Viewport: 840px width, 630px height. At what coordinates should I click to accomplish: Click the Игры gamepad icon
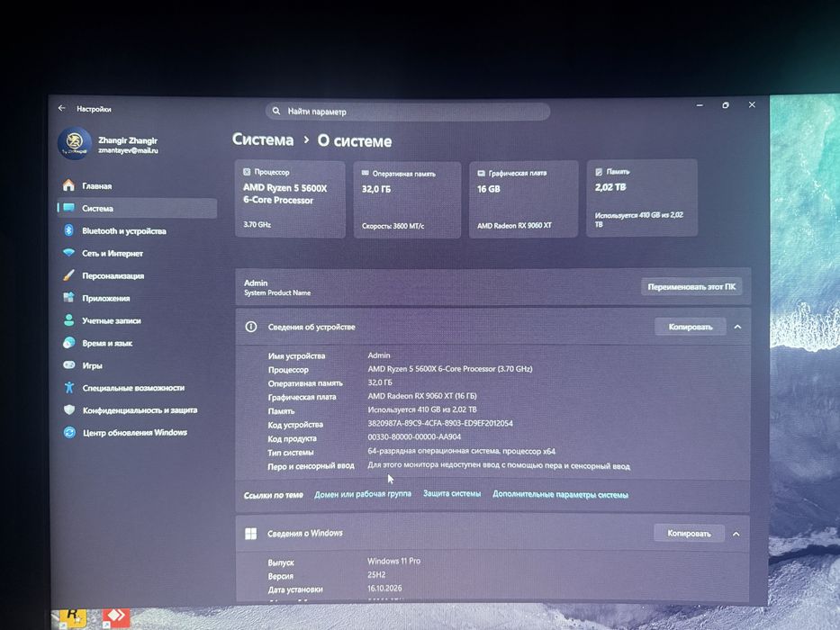pyautogui.click(x=69, y=364)
